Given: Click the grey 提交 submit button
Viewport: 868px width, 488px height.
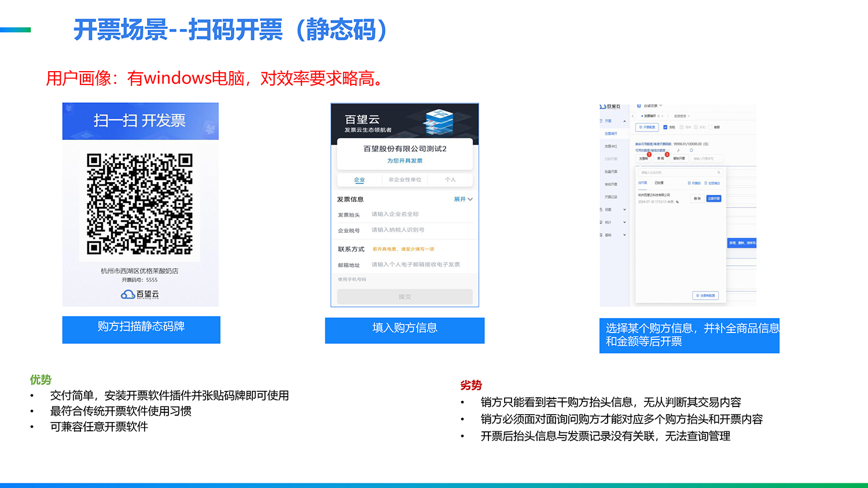Looking at the screenshot, I should 404,297.
